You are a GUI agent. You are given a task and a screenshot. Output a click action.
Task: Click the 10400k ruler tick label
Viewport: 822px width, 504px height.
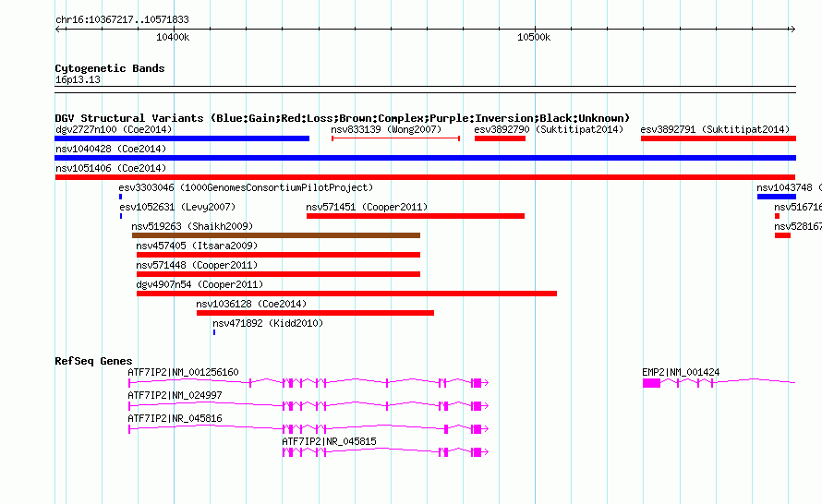[173, 37]
